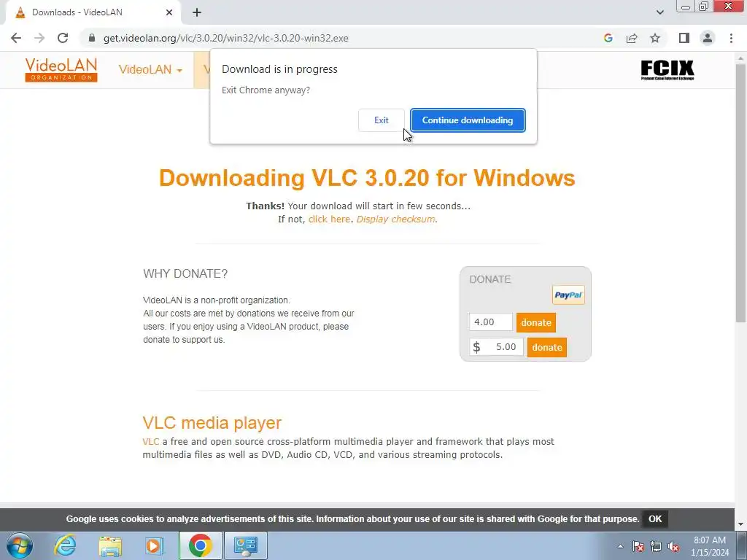Bookmark this page with the star icon

click(x=655, y=38)
